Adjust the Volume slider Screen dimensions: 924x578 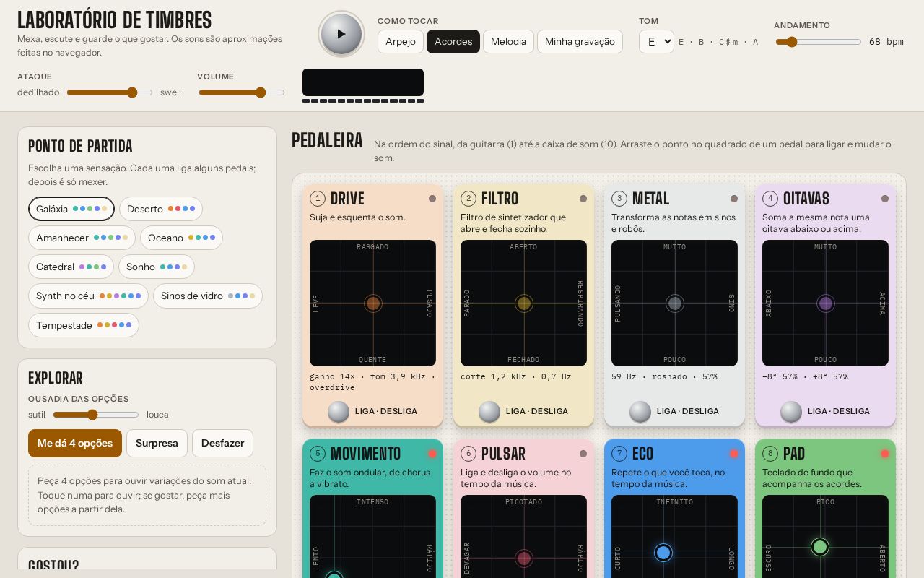tap(242, 92)
